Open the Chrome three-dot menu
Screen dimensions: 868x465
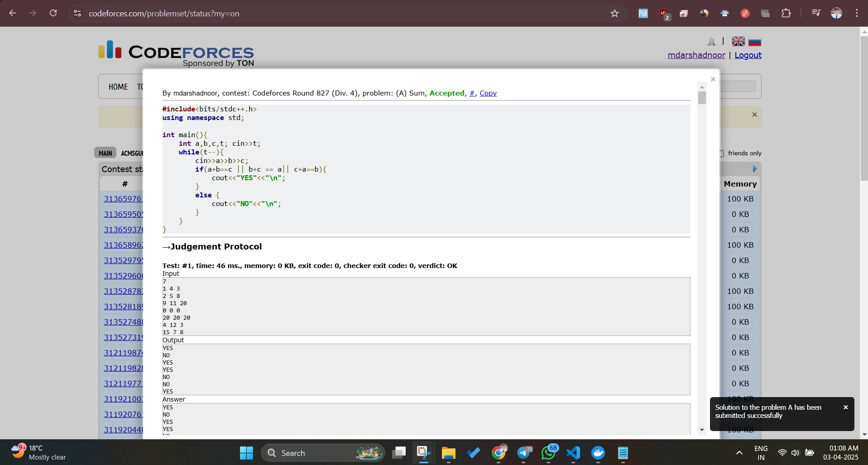(857, 13)
